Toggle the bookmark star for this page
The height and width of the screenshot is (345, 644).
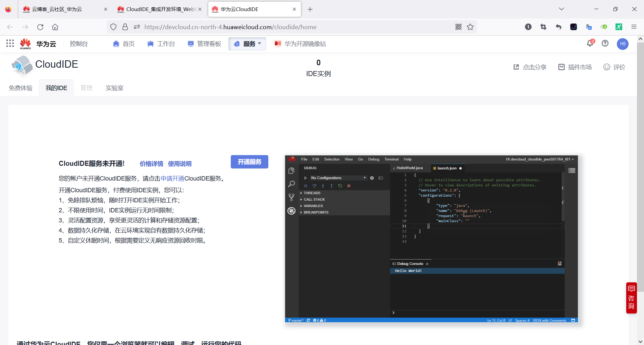(470, 27)
